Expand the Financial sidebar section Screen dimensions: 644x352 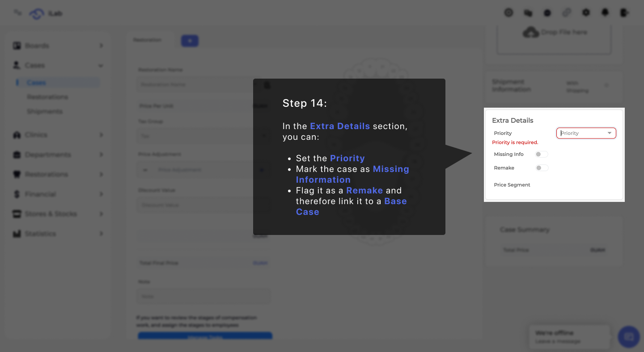[58, 194]
